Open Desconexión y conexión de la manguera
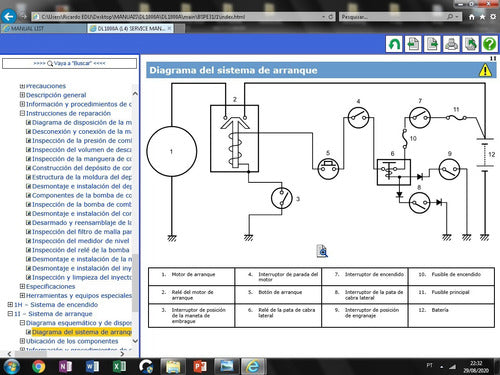Viewport: 500px width, 375px height. [82, 132]
